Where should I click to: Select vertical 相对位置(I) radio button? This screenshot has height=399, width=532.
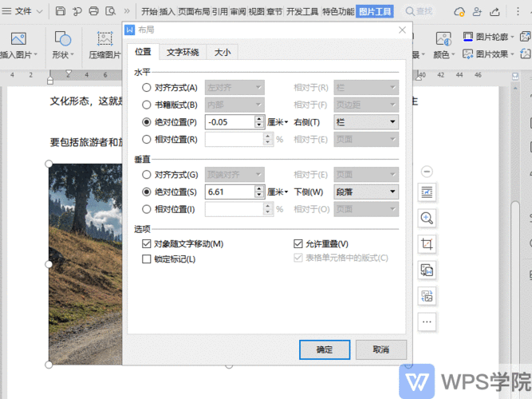[146, 210]
